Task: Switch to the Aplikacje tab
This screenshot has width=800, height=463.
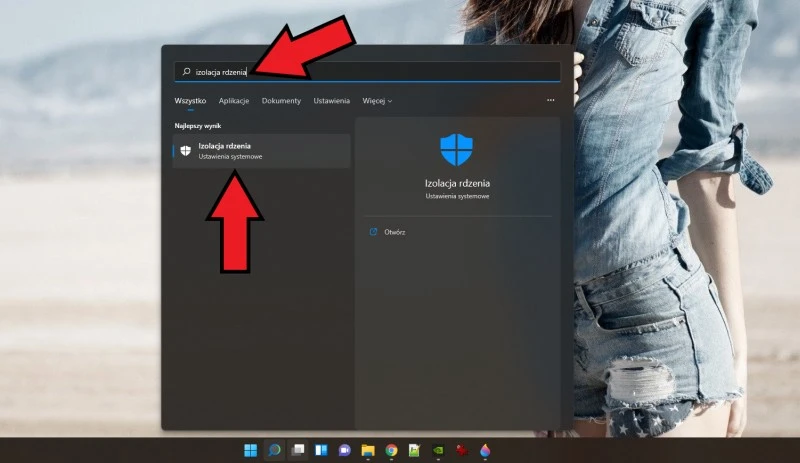Action: [234, 101]
